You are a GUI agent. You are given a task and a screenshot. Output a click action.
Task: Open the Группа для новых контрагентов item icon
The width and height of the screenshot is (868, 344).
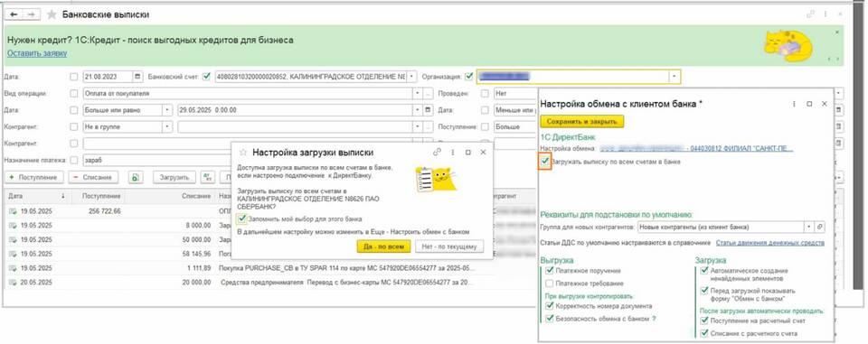[x=820, y=227]
